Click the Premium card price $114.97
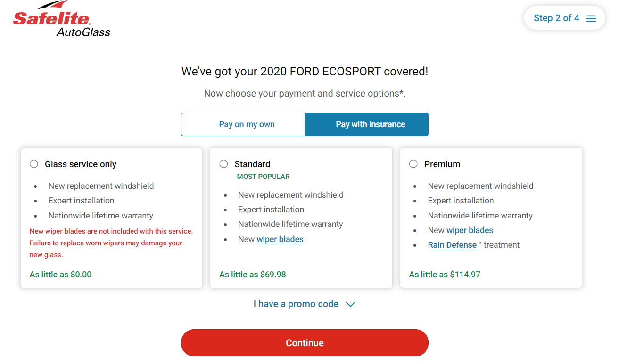 tap(445, 275)
